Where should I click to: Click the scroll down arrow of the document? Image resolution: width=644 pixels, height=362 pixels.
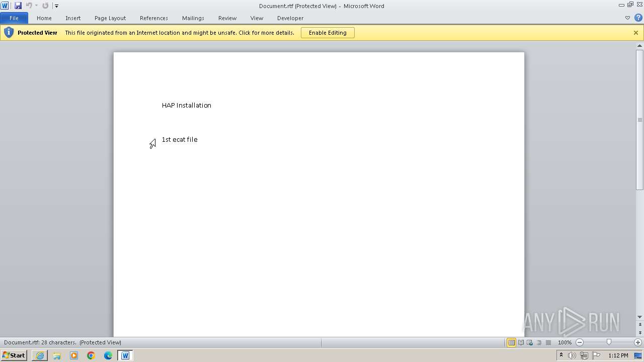[639, 317]
